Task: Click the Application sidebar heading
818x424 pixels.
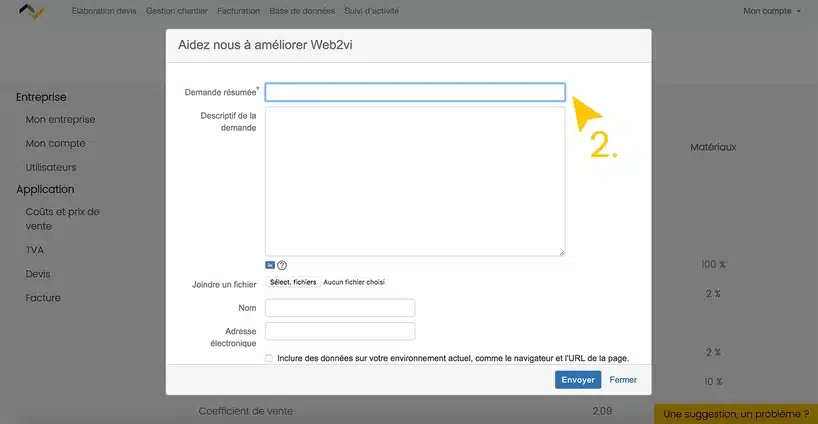Action: (45, 189)
